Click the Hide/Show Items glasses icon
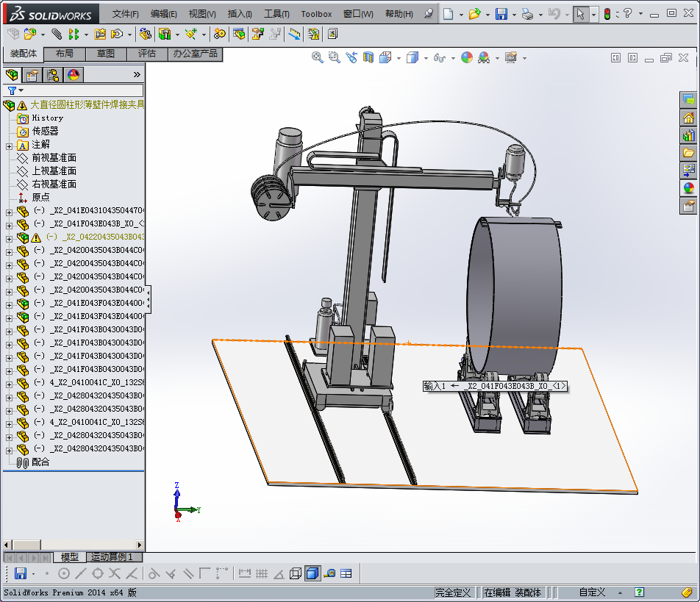 click(440, 57)
